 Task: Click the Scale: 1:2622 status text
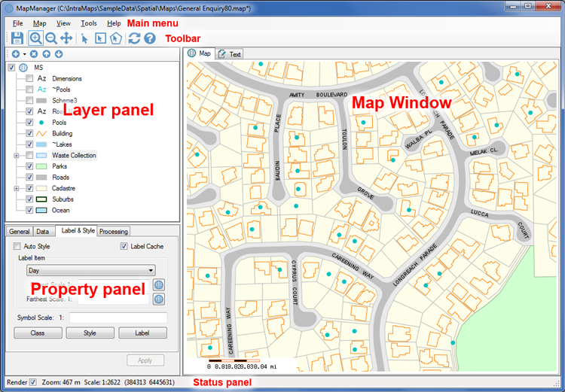102,382
